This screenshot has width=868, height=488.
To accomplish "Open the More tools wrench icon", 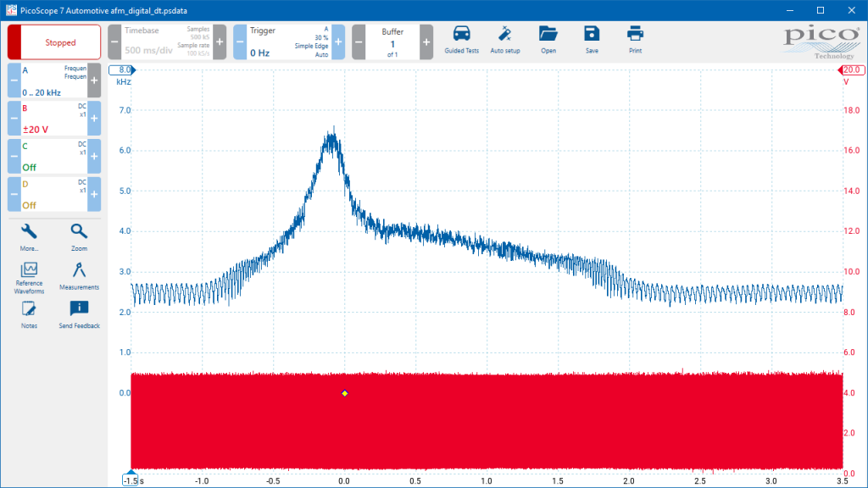I will [x=29, y=237].
